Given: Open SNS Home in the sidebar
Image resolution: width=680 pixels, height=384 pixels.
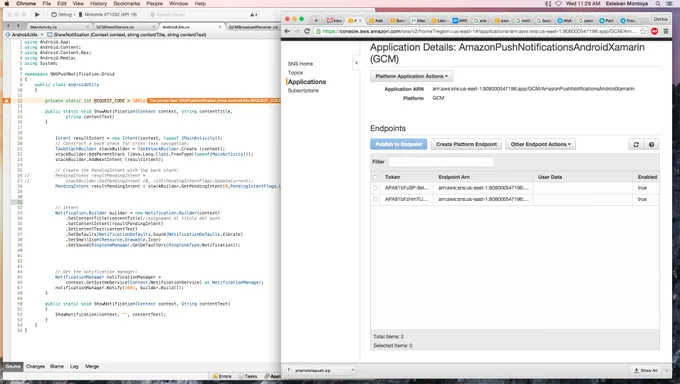Looking at the screenshot, I should tap(300, 64).
